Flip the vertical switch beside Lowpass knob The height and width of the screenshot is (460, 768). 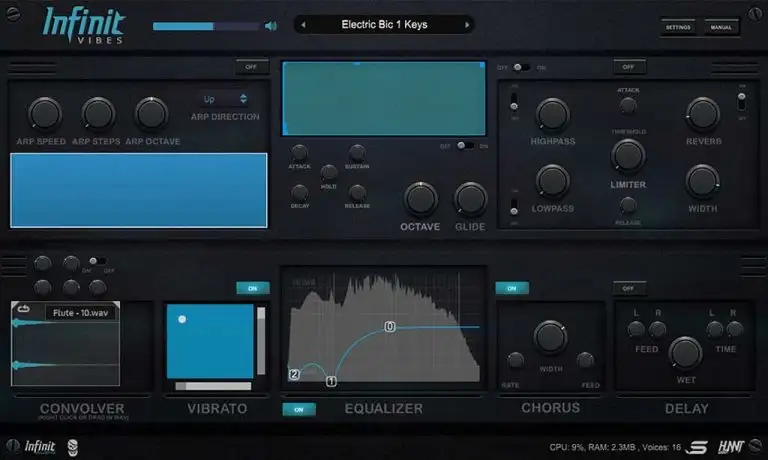pos(514,206)
